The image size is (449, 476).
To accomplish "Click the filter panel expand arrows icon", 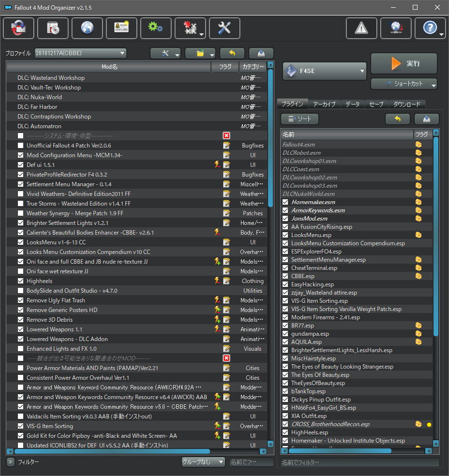I will [10, 462].
